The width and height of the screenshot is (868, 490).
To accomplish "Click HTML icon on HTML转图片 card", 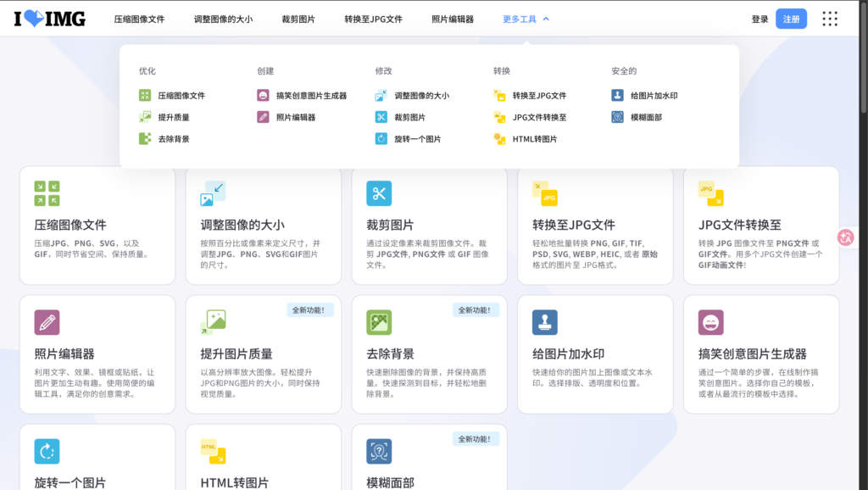I will [x=213, y=451].
